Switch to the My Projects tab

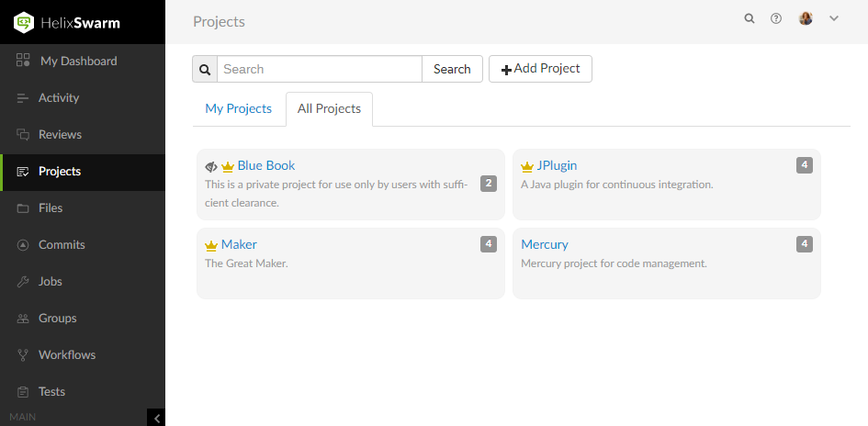pos(238,108)
